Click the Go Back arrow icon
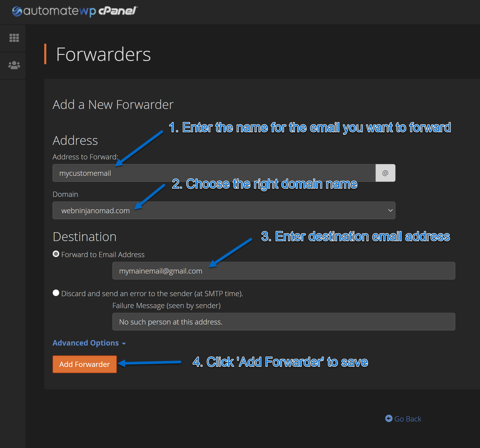The image size is (480, 448). [389, 418]
